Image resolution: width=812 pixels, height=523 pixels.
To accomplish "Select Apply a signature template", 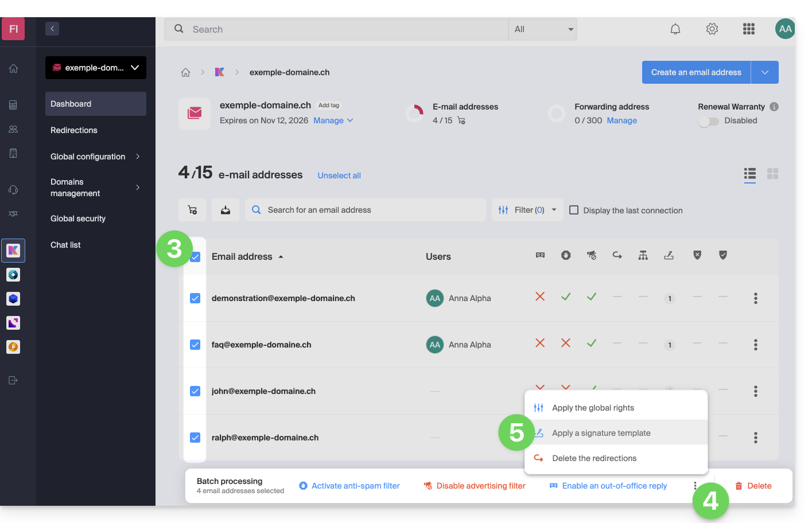I will click(601, 433).
